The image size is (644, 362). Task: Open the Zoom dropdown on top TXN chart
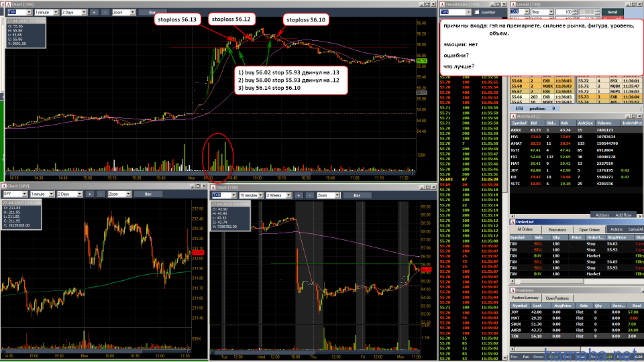[132, 12]
